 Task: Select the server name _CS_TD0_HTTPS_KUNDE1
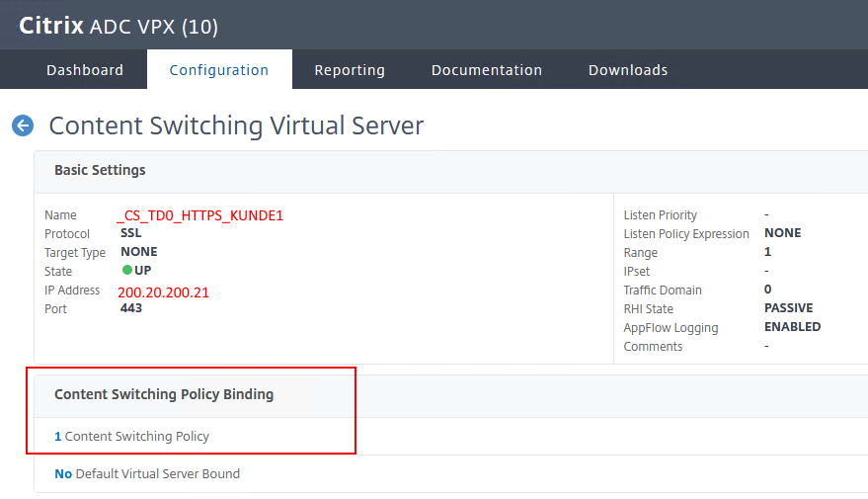click(x=199, y=215)
